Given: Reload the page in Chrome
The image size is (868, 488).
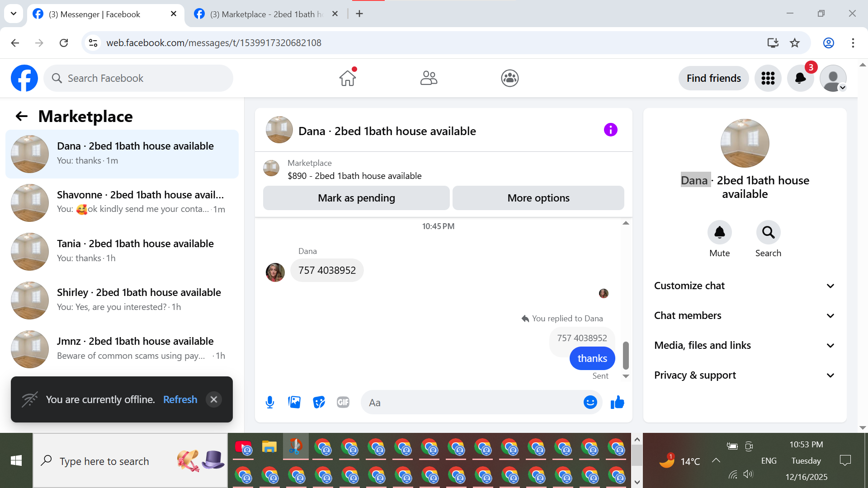Looking at the screenshot, I should pos(64,43).
